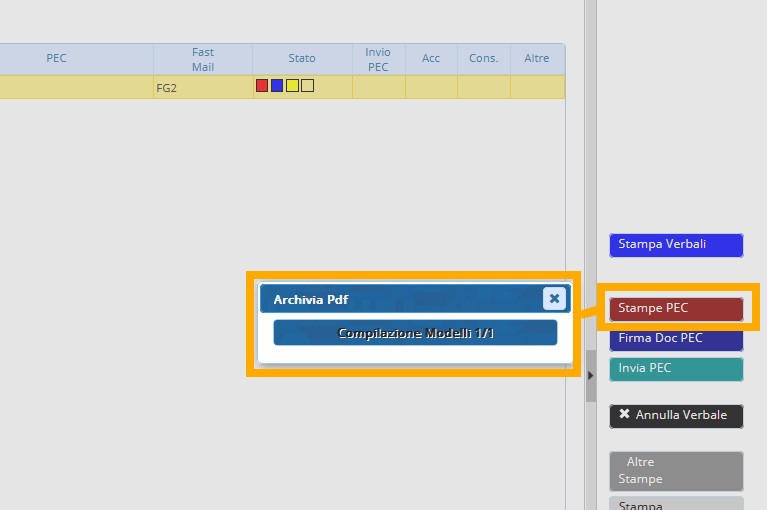Screen dimensions: 767x510
Task: Click the blue status square
Action: [277, 86]
